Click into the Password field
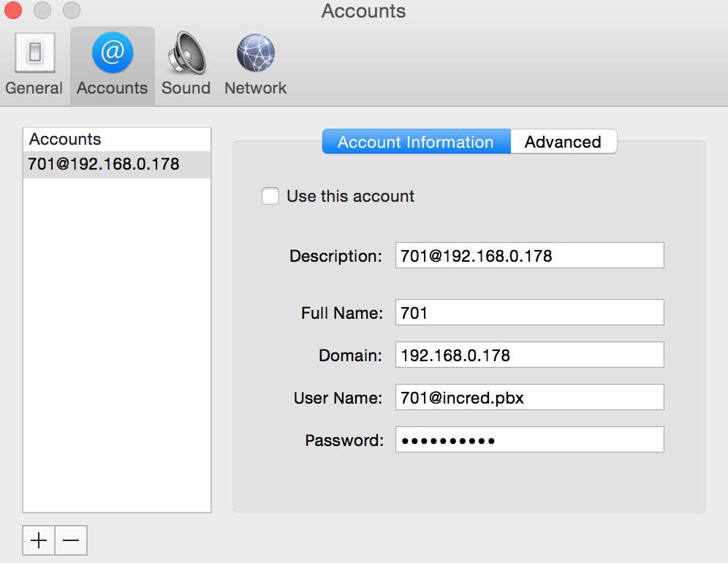The image size is (728, 563). (530, 439)
